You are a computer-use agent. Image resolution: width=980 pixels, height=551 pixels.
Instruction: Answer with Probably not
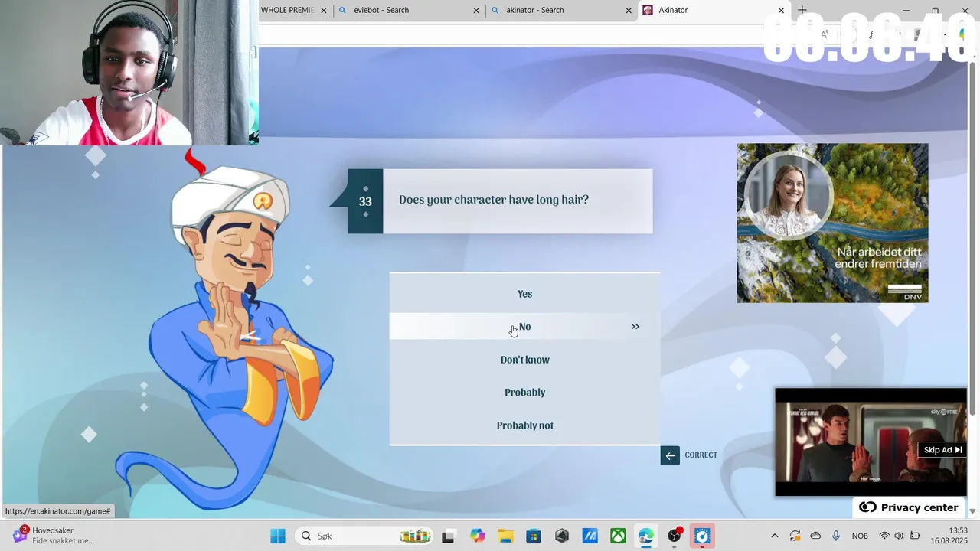(x=524, y=425)
